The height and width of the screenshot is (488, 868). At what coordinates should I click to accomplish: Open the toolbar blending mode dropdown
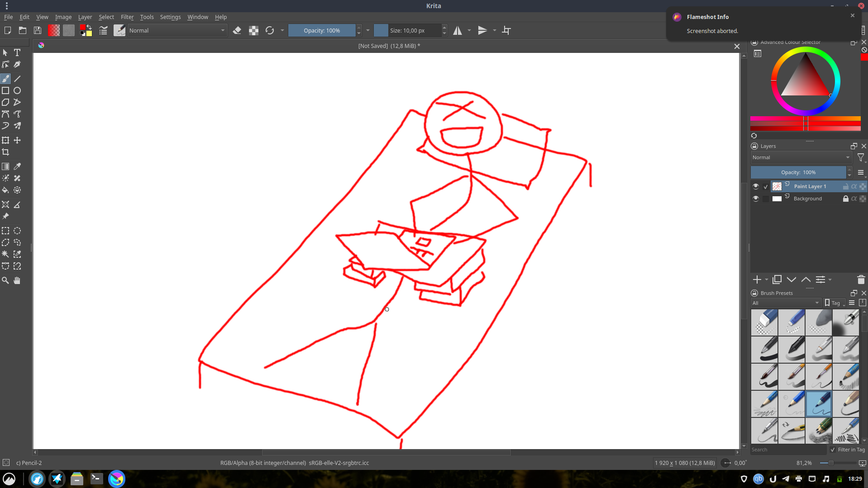177,30
